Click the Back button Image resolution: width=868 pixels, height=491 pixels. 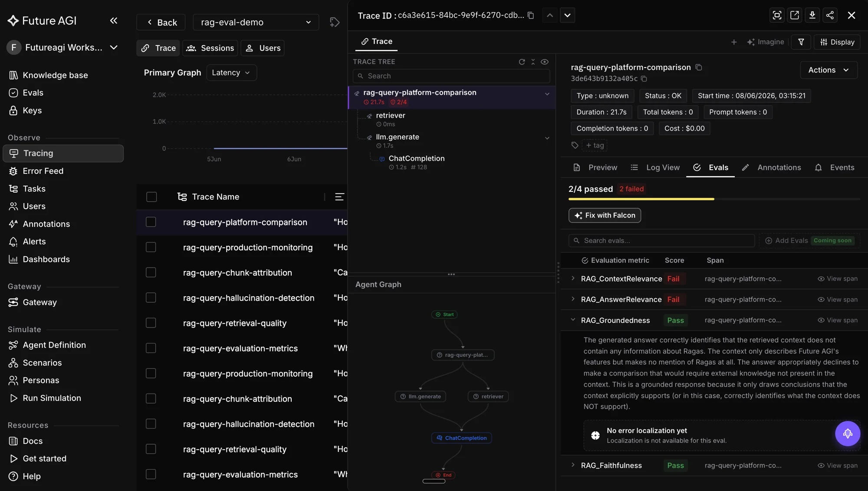(161, 22)
